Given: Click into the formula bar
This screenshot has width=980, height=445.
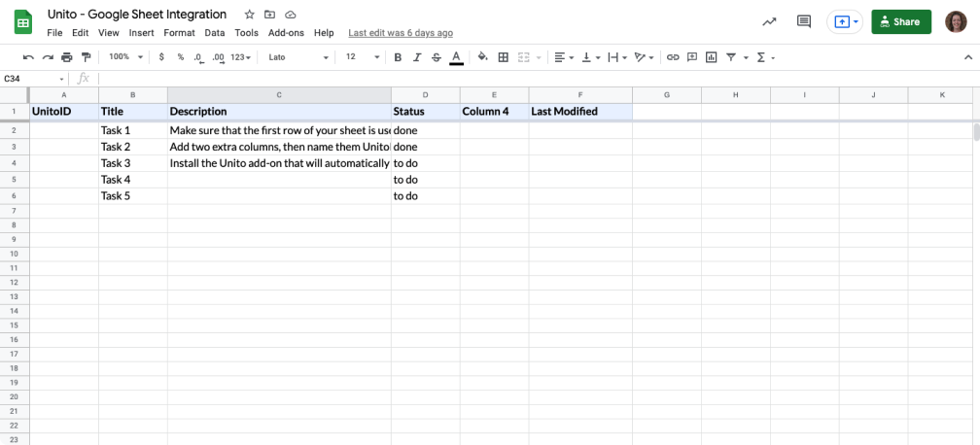Looking at the screenshot, I should point(538,79).
